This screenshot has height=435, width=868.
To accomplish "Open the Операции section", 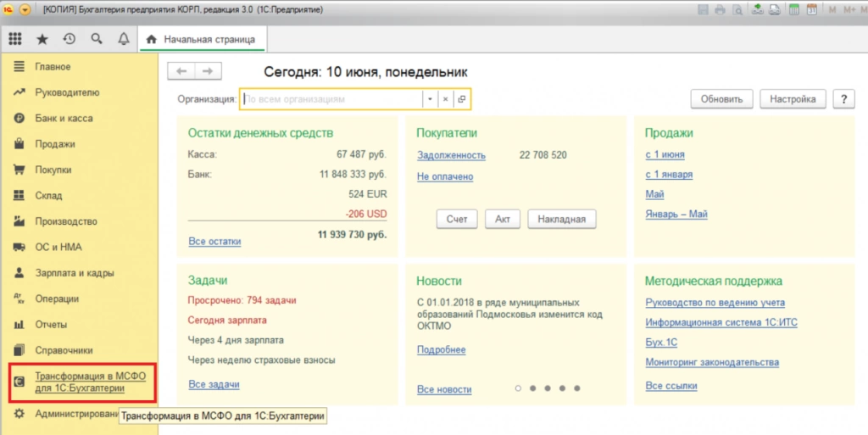I will pyautogui.click(x=57, y=298).
